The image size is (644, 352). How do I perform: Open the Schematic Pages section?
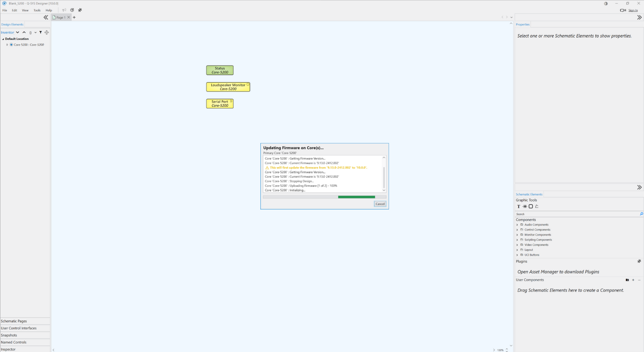(25, 321)
